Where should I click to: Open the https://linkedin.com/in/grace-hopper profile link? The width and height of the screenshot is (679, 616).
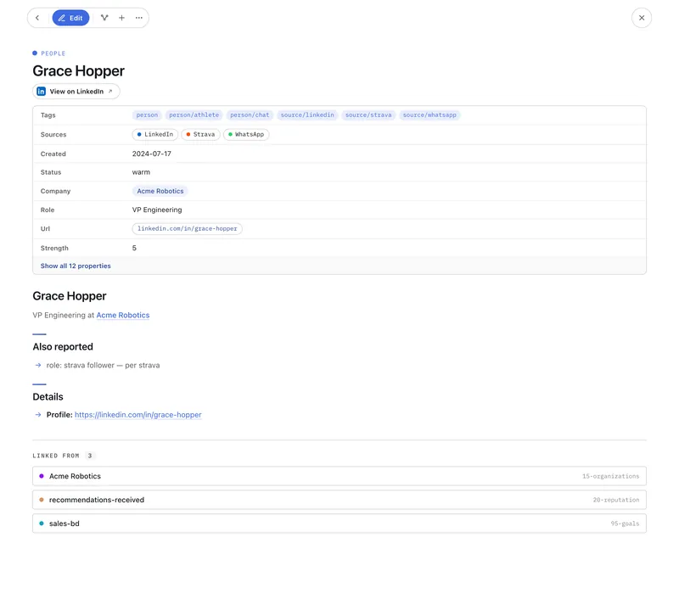[x=138, y=415]
